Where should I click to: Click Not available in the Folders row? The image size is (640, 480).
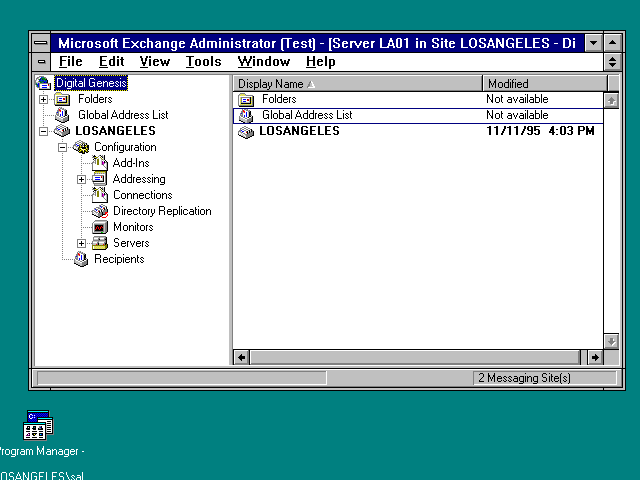click(x=517, y=99)
